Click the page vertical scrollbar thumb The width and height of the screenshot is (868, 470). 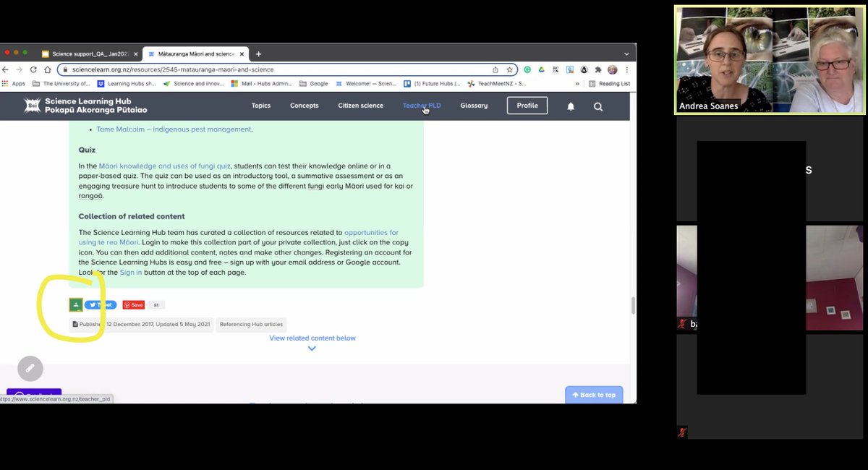tap(634, 305)
